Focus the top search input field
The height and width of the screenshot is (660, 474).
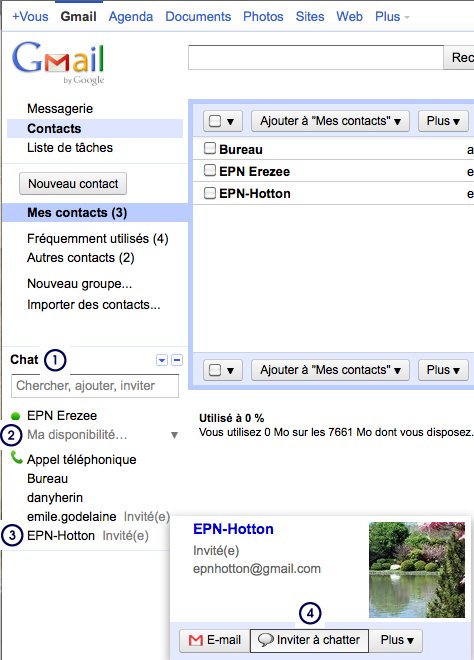point(316,57)
